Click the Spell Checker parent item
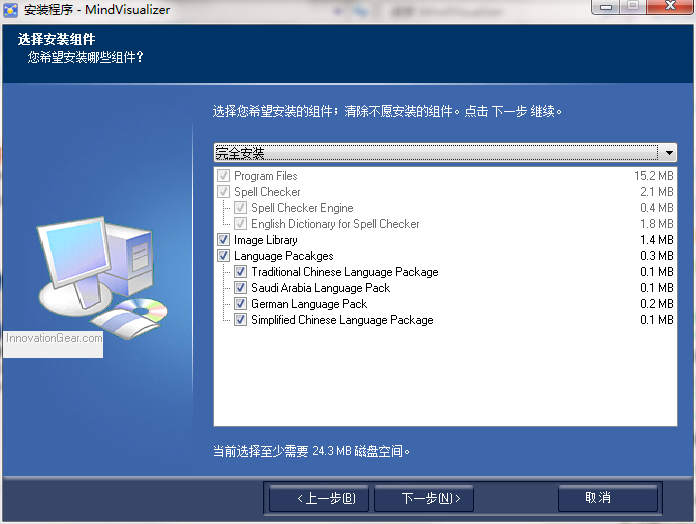Viewport: 696px width, 524px height. (267, 192)
